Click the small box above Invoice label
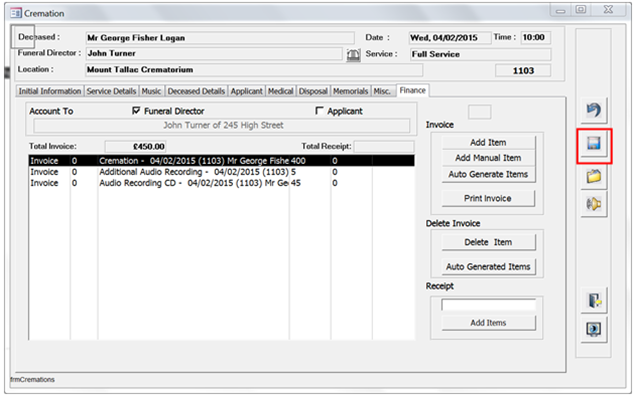 coord(480,112)
